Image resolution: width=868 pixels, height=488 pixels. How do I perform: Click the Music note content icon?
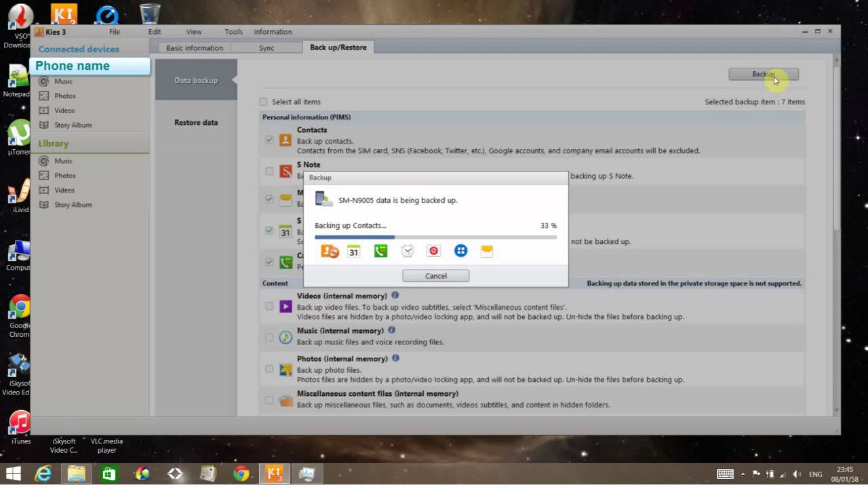click(285, 337)
